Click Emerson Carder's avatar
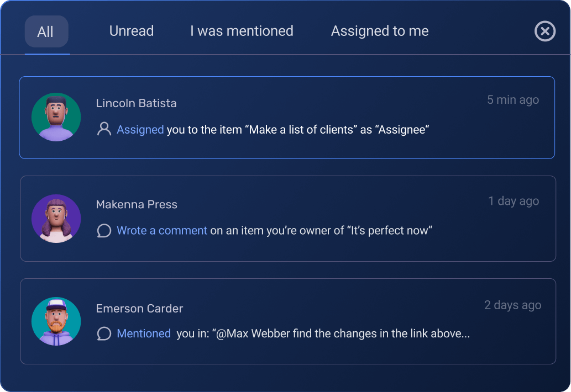This screenshot has width=571, height=392. click(56, 321)
